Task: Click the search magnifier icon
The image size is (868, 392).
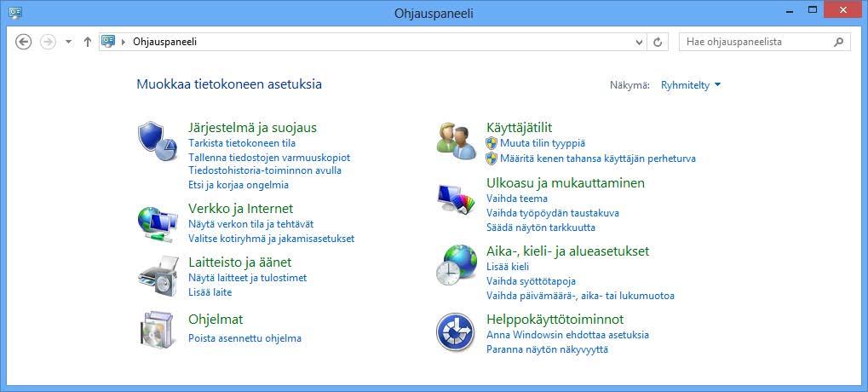Action: click(x=839, y=42)
